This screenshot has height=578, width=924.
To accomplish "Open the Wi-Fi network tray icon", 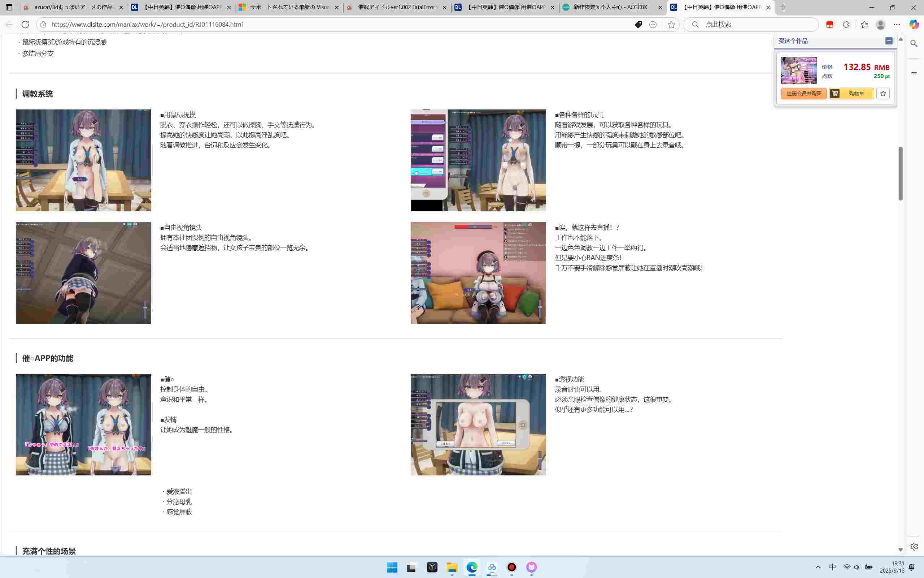I will pyautogui.click(x=847, y=567).
